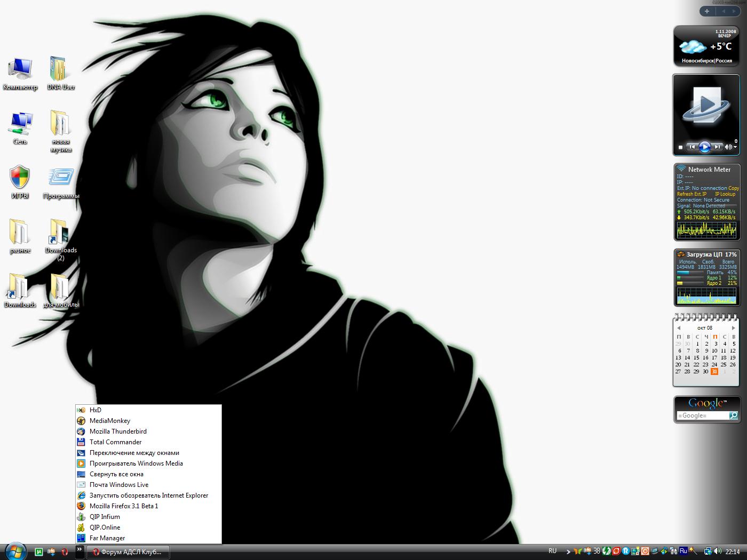Go to next sidebar gadgets page

tap(735, 11)
